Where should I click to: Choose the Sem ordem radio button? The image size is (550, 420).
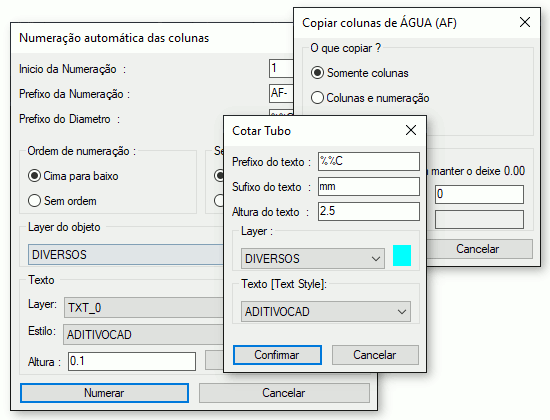(x=62, y=201)
